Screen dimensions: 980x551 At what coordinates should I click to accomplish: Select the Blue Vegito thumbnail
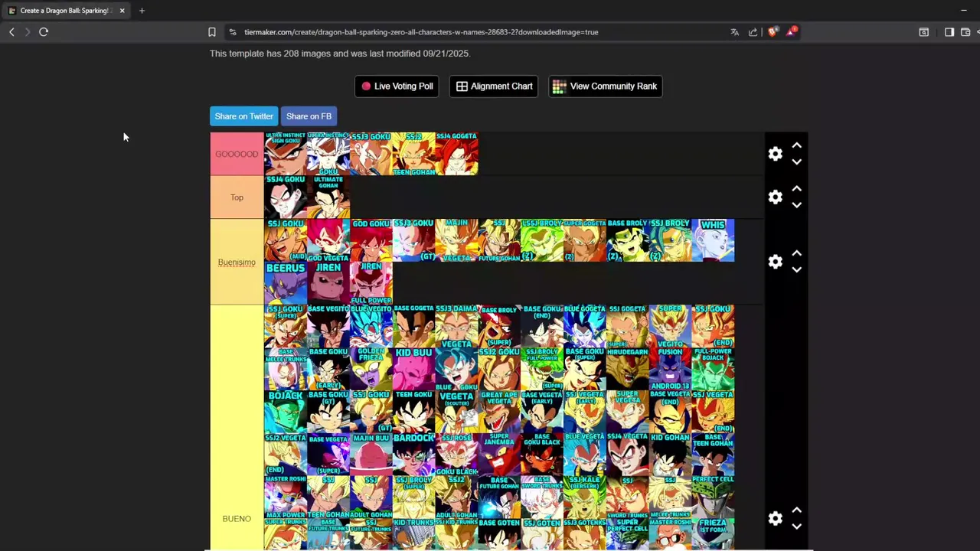click(371, 326)
